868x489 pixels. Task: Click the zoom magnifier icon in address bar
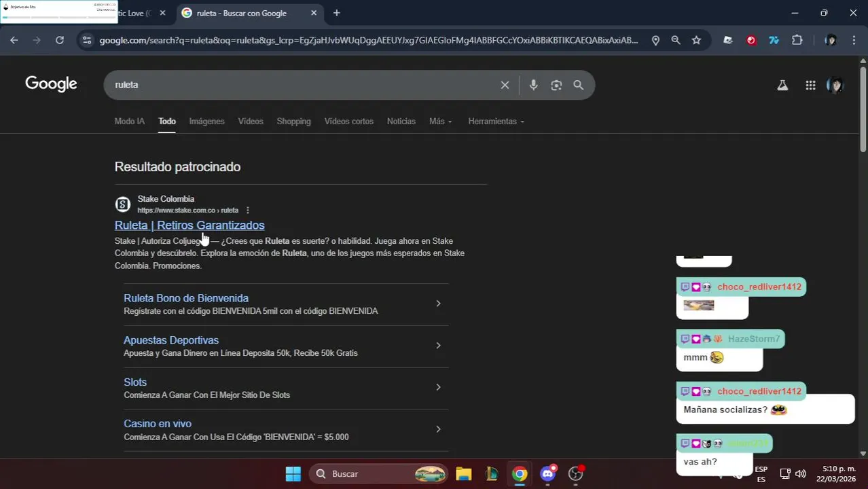click(676, 40)
